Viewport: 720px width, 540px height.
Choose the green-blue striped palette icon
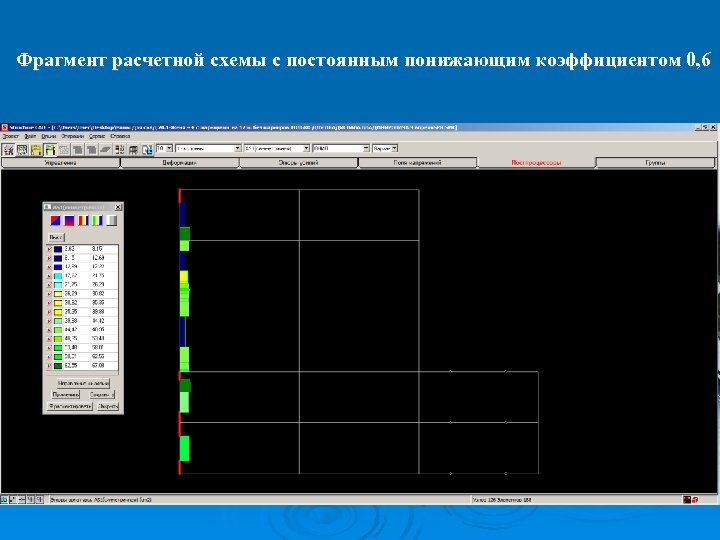pos(97,221)
